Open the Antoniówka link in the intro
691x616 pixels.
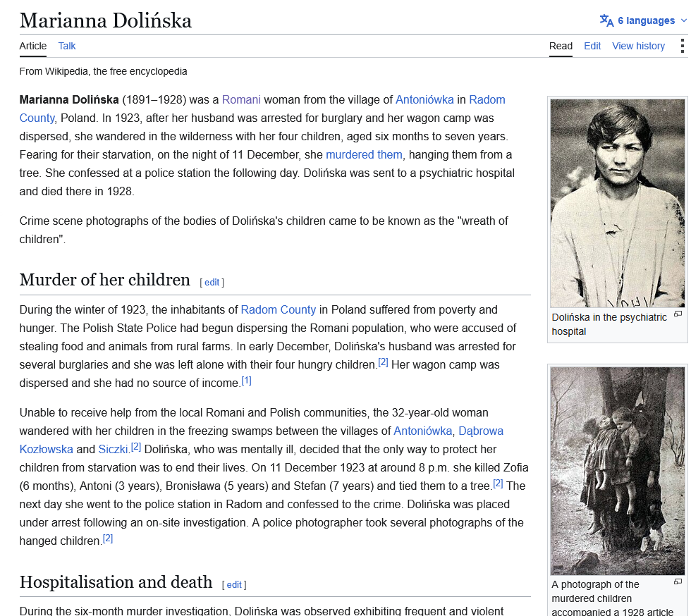pyautogui.click(x=424, y=99)
